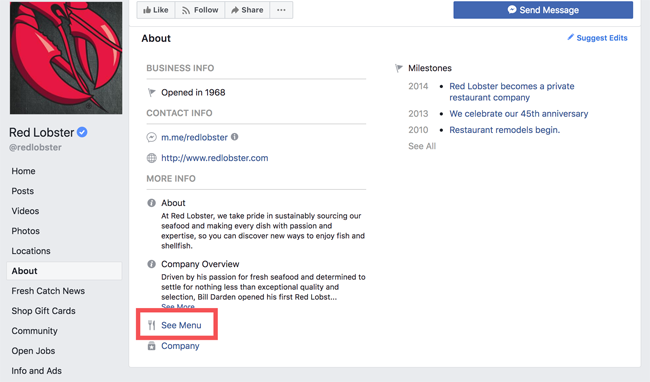Open the Photos section

click(26, 231)
